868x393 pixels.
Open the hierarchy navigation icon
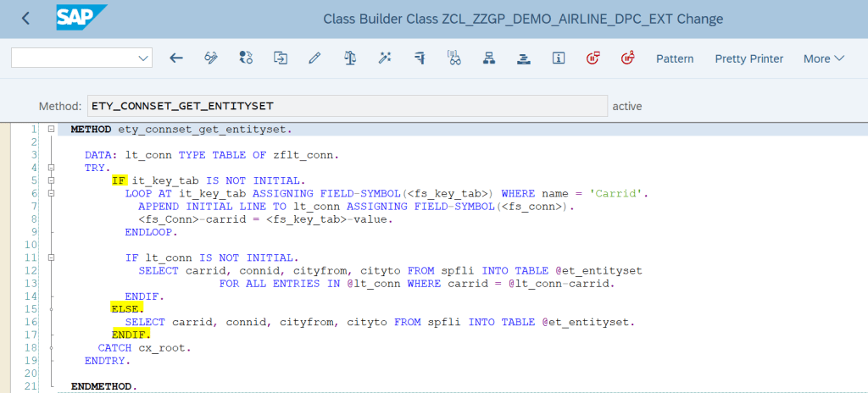click(x=489, y=58)
